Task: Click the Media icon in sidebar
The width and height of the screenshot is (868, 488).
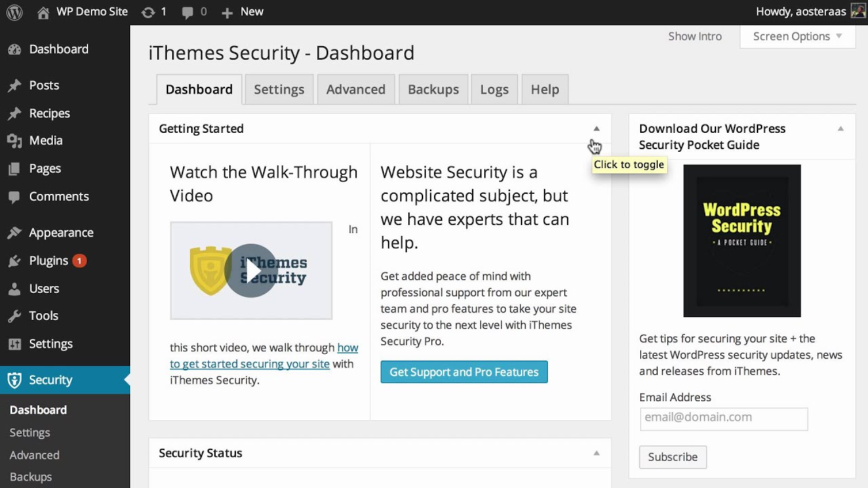Action: [14, 141]
